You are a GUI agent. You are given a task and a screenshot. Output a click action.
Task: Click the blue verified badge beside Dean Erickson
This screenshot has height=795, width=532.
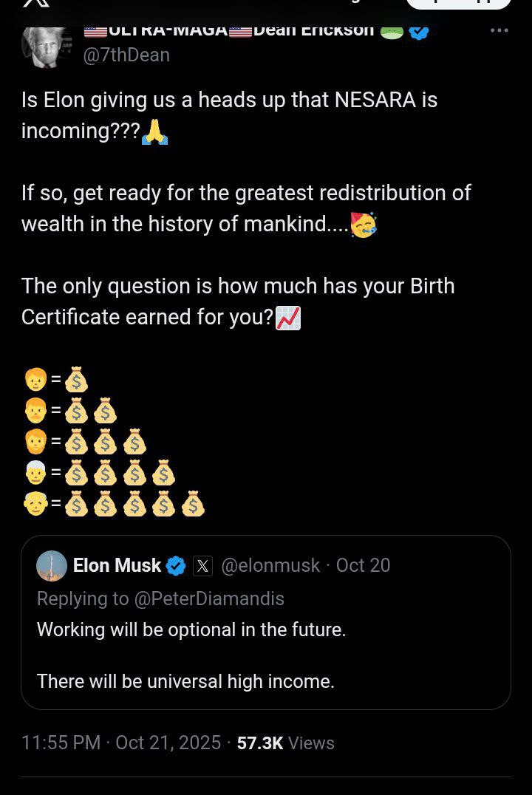[419, 31]
